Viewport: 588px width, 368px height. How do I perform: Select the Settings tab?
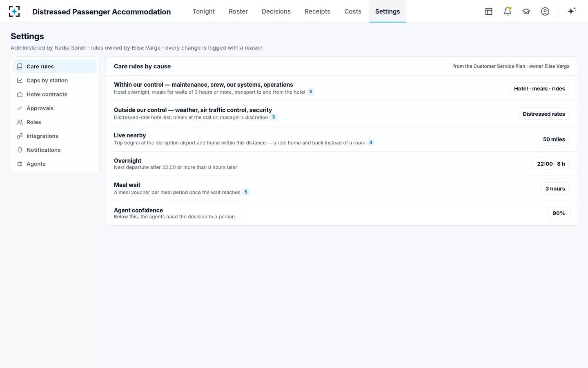pos(388,11)
